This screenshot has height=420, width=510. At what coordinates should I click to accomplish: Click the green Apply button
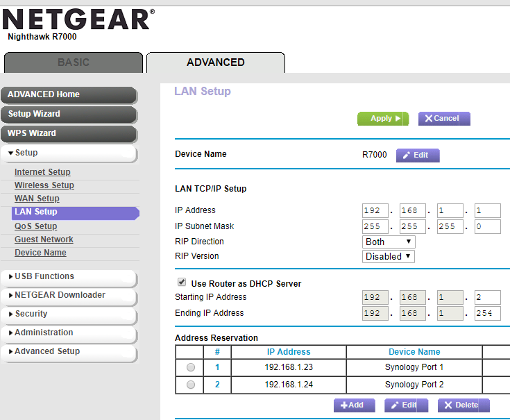pyautogui.click(x=383, y=119)
